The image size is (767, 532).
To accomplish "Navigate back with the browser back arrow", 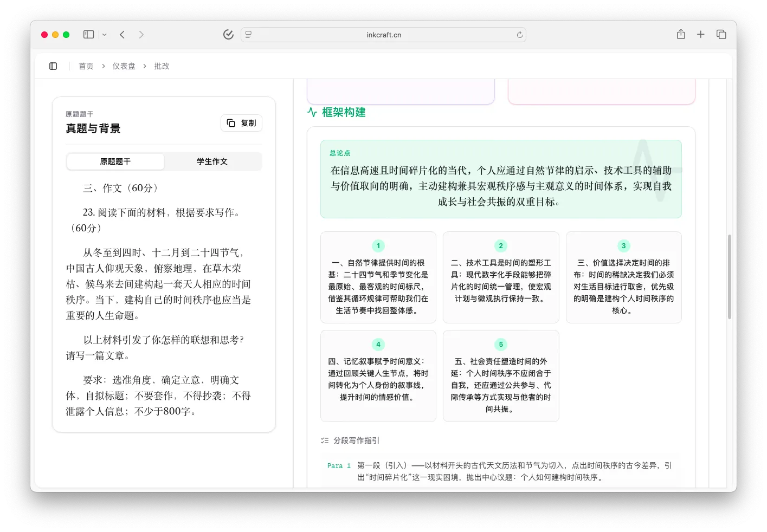I will (x=122, y=34).
